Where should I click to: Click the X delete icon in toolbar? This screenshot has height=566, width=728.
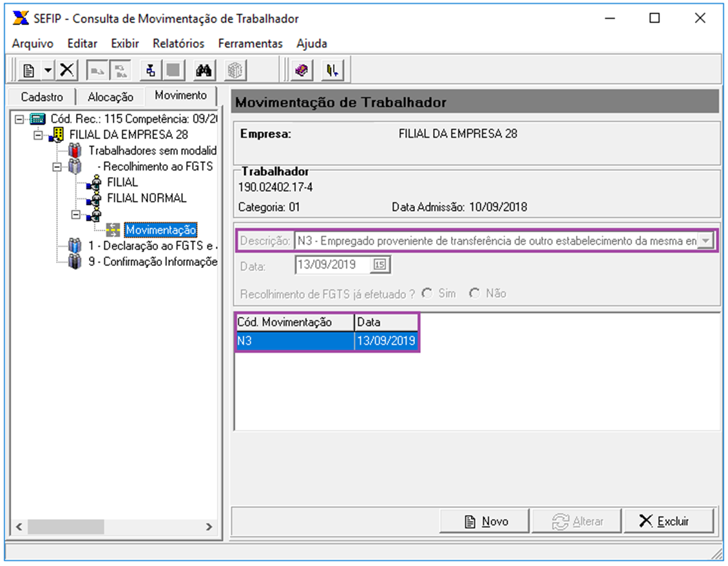tap(67, 71)
